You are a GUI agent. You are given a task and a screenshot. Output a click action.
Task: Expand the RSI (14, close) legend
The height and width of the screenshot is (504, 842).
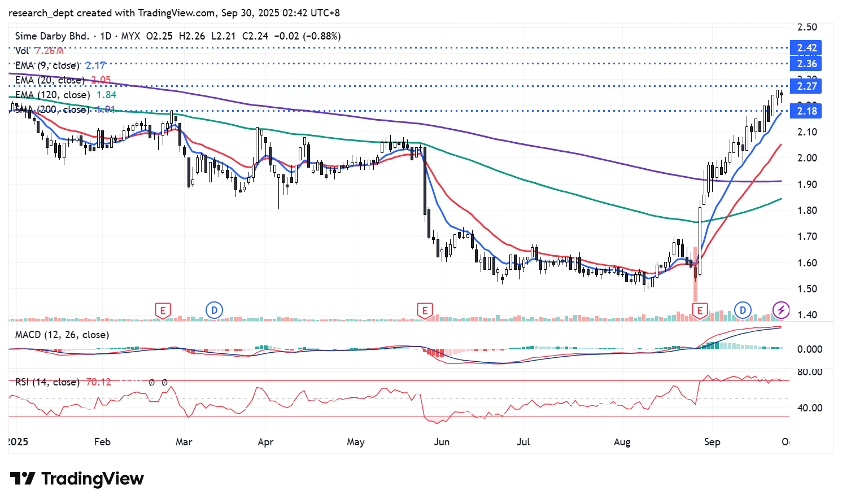[47, 382]
